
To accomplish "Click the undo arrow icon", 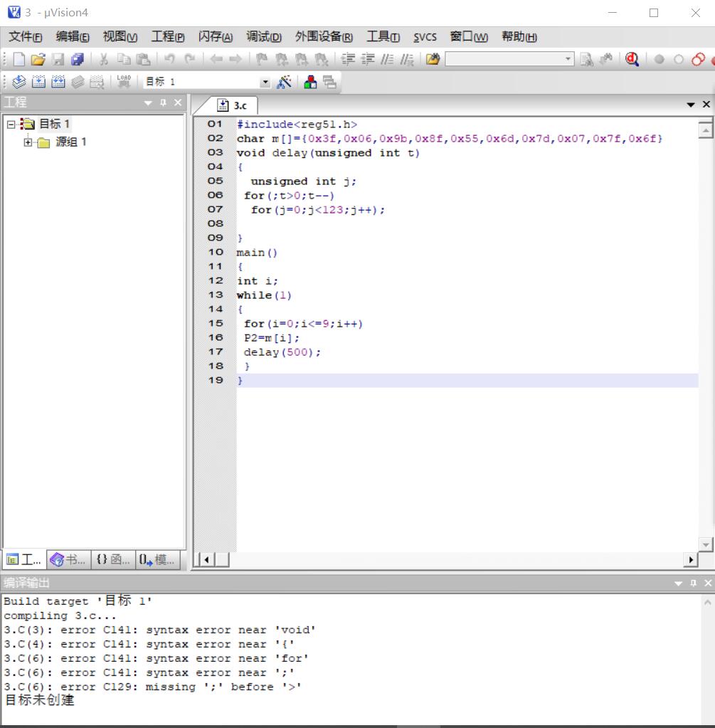I will (170, 60).
